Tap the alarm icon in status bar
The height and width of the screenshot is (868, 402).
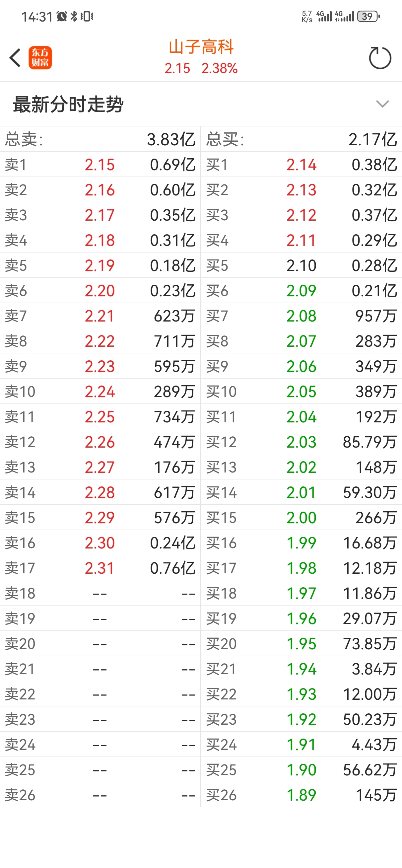click(62, 16)
